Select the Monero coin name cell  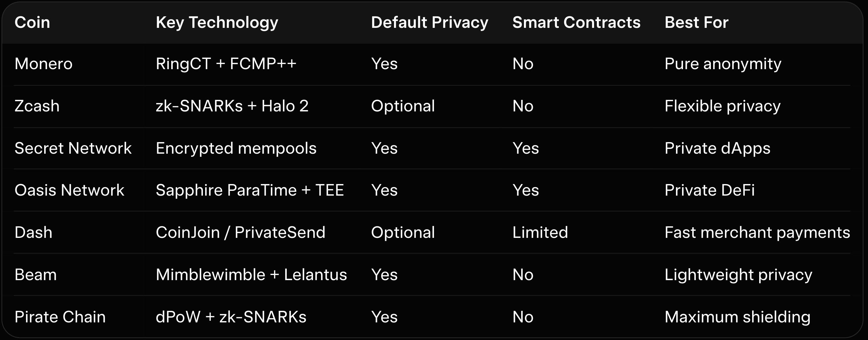[x=44, y=64]
